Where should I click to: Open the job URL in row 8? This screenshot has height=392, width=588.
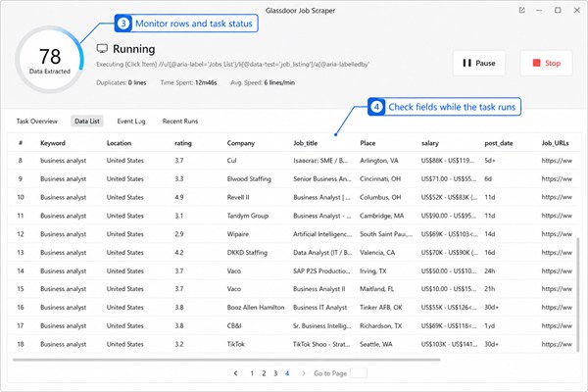click(557, 161)
